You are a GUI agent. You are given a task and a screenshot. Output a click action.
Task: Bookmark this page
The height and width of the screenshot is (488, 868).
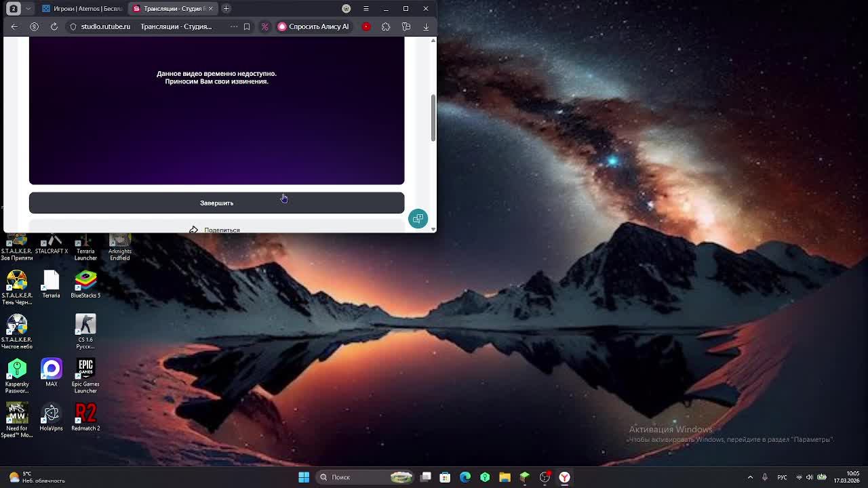[247, 26]
